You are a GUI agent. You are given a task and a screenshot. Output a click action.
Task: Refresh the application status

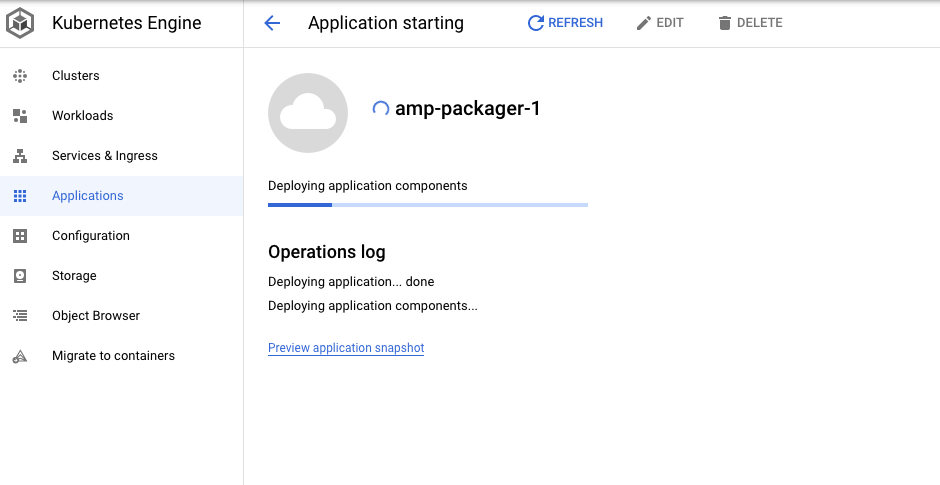click(x=565, y=23)
